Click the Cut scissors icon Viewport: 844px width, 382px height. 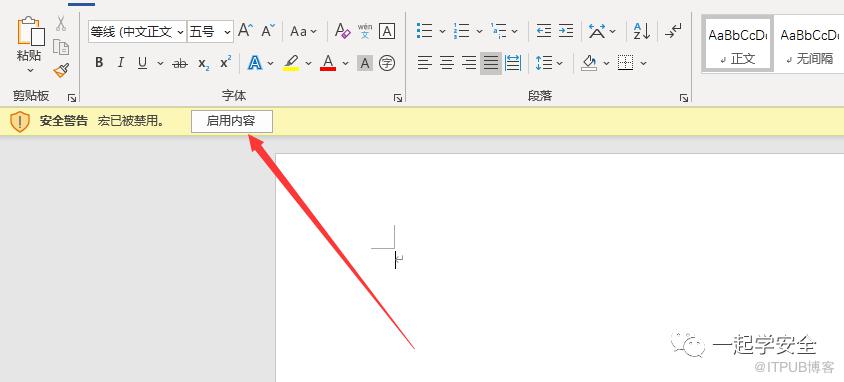[61, 24]
